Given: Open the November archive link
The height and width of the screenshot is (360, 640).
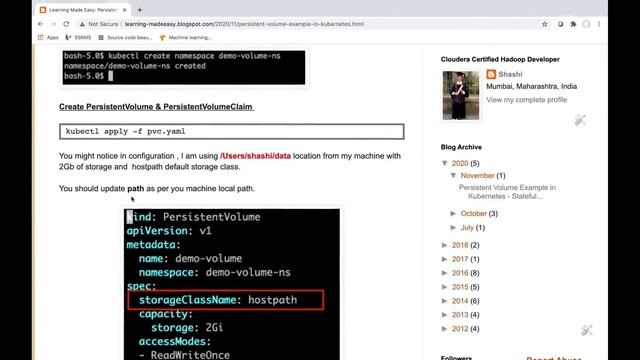Looking at the screenshot, I should point(478,176).
